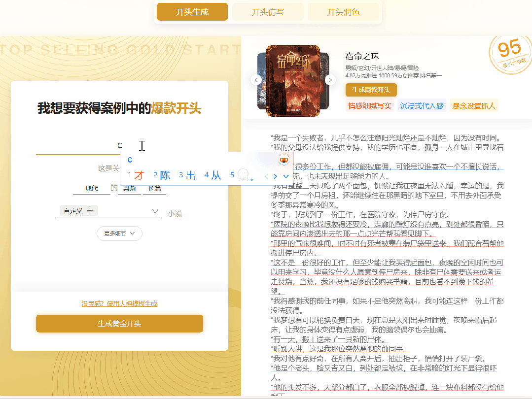The height and width of the screenshot is (399, 532).
Task: Expand the 更多细节 section
Action: [x=119, y=233]
